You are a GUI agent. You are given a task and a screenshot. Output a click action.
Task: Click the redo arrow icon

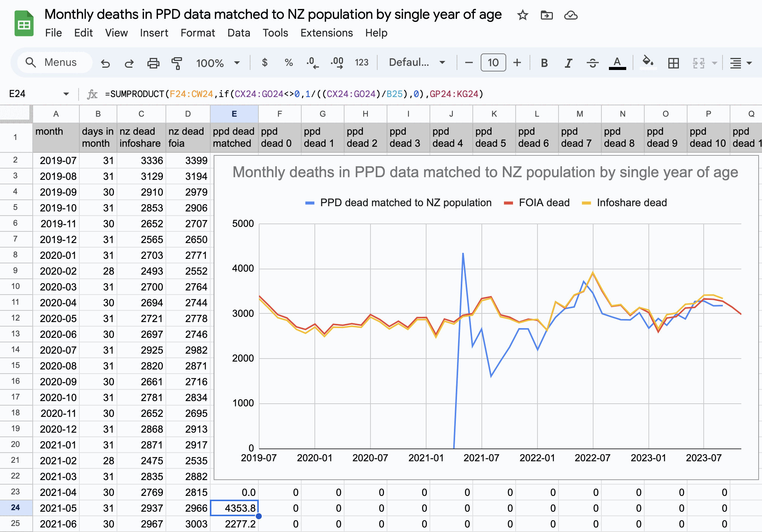pyautogui.click(x=129, y=63)
